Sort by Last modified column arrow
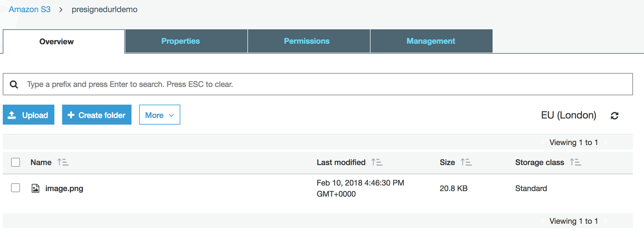This screenshot has width=644, height=237. coord(377,162)
